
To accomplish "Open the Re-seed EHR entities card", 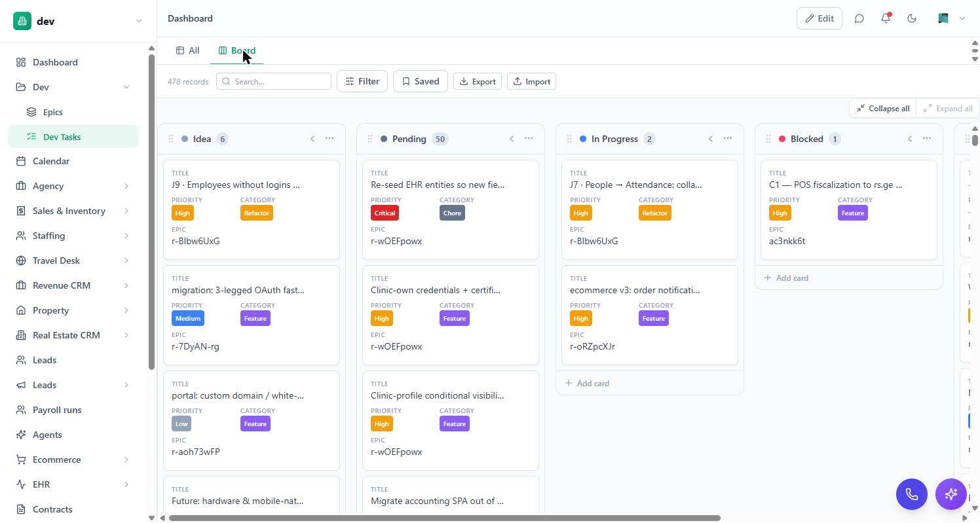I will point(451,209).
